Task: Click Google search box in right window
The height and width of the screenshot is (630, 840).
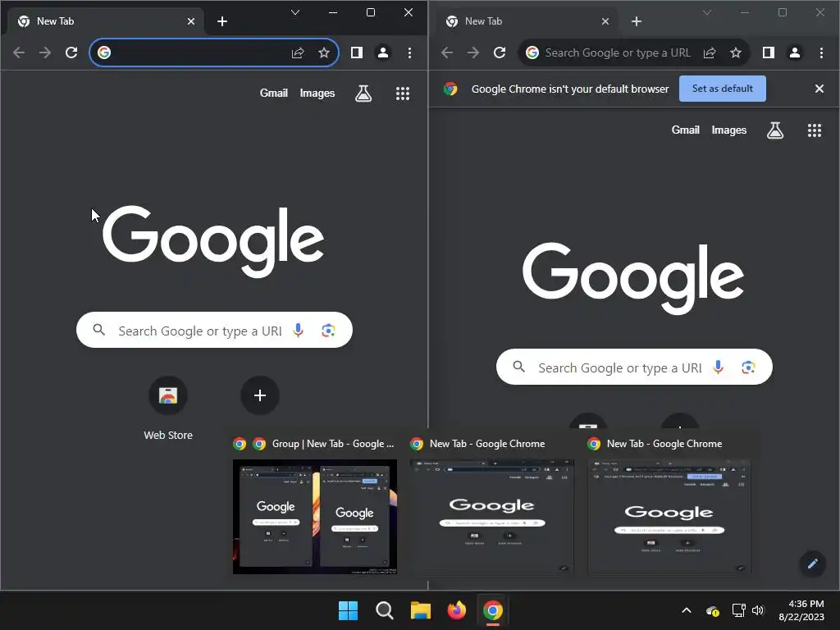Action: (x=634, y=367)
